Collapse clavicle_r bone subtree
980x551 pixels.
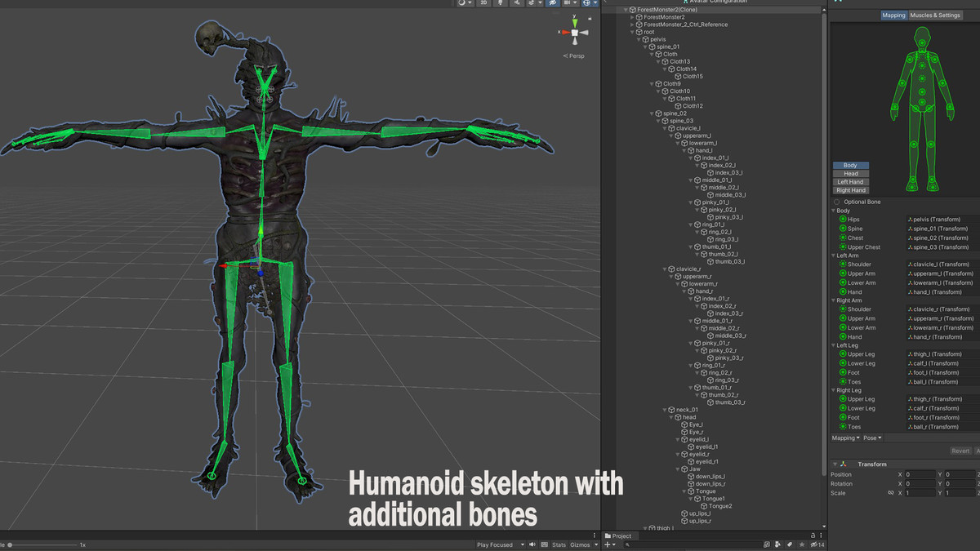[666, 269]
